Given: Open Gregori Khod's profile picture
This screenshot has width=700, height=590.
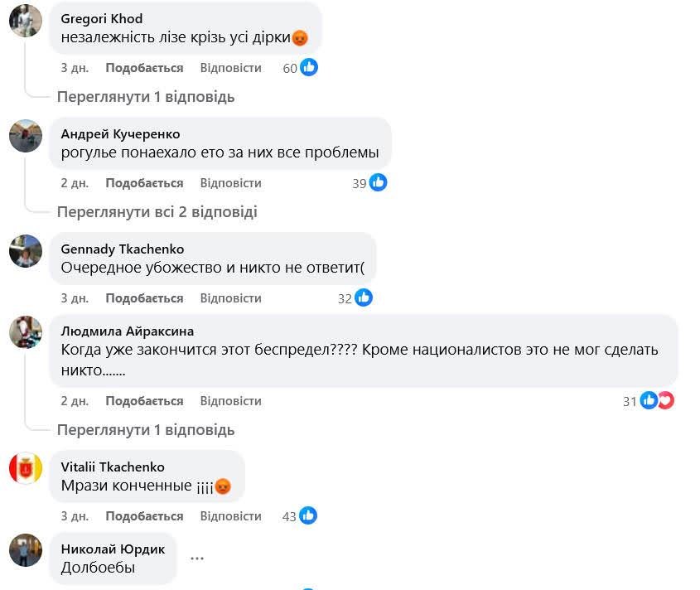Looking at the screenshot, I should pos(25,21).
